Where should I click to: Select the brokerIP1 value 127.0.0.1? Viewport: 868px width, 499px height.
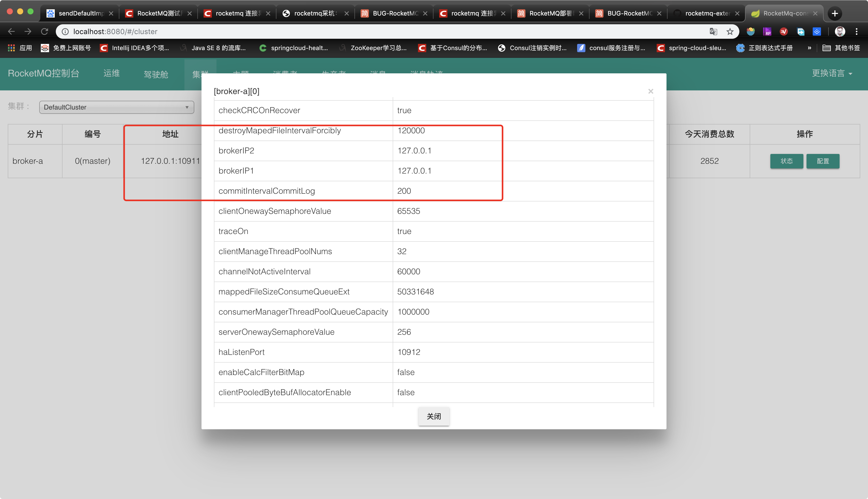click(x=414, y=171)
